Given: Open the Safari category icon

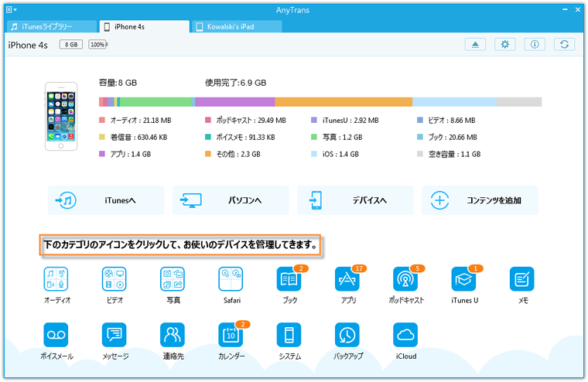Looking at the screenshot, I should (x=231, y=279).
